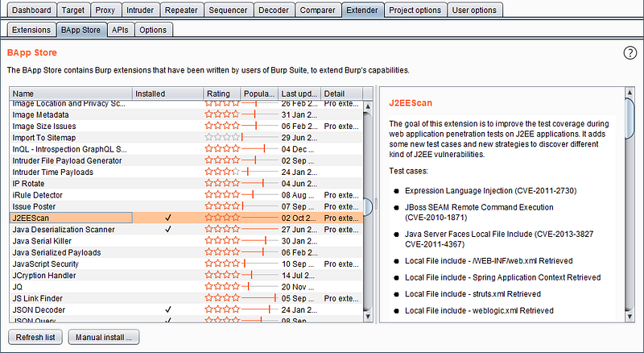This screenshot has height=353, width=644.
Task: Click the Pro extension detail for iRule Detector
Action: (341, 195)
